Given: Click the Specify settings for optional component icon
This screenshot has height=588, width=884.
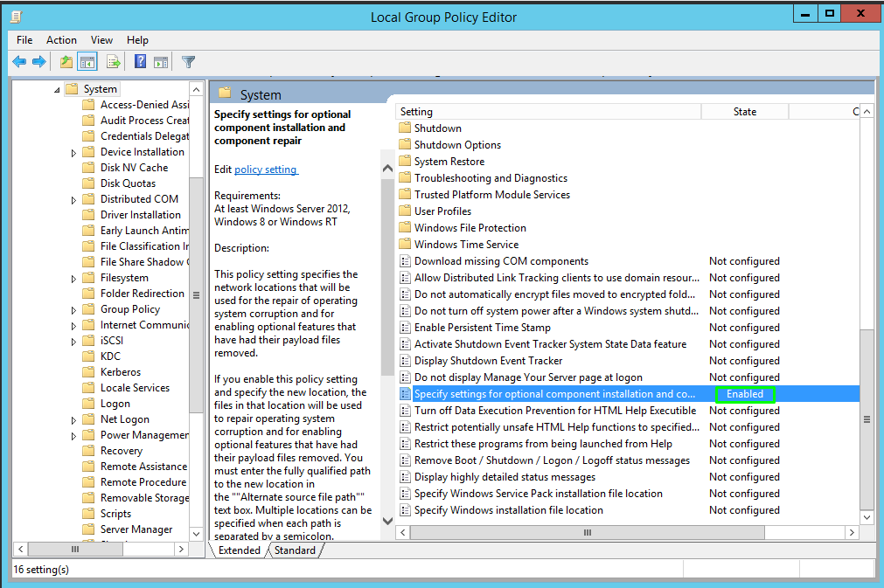Looking at the screenshot, I should click(x=405, y=394).
